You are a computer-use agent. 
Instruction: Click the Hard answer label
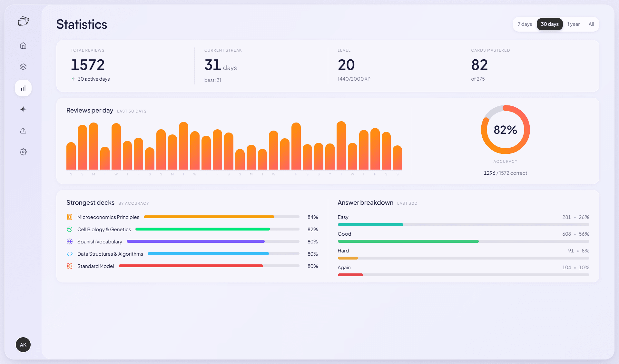click(343, 251)
